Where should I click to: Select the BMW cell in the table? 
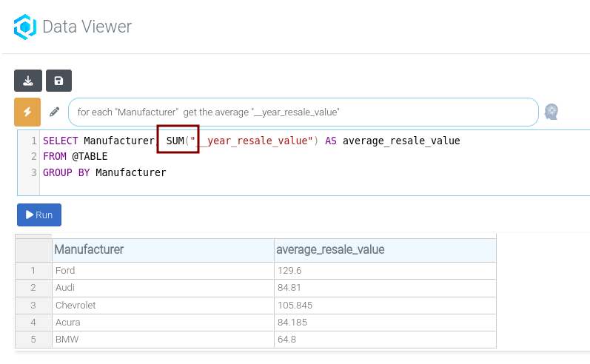click(x=67, y=340)
